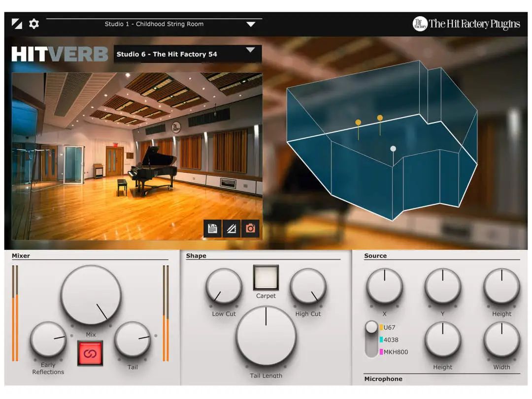The height and width of the screenshot is (399, 532).
Task: Click the document notes icon on photo
Action: coord(212,228)
